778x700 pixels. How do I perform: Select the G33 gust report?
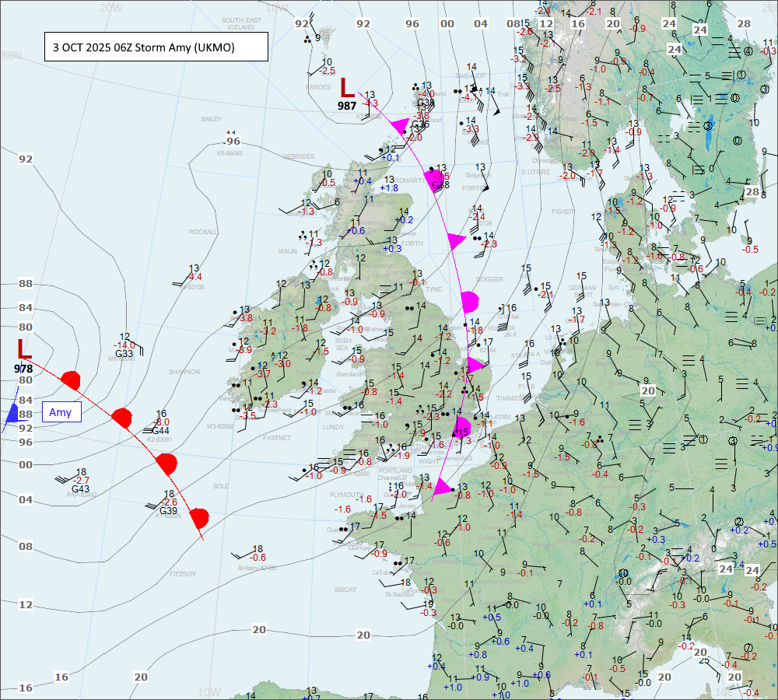click(124, 354)
